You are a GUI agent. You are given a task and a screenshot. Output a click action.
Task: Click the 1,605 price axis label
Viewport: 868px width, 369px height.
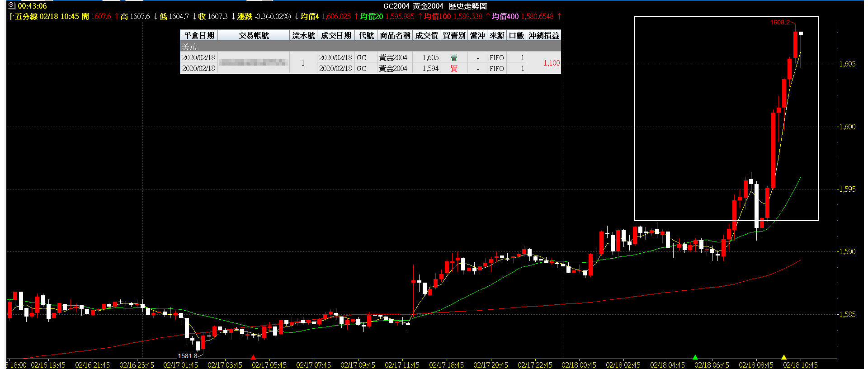tap(847, 64)
